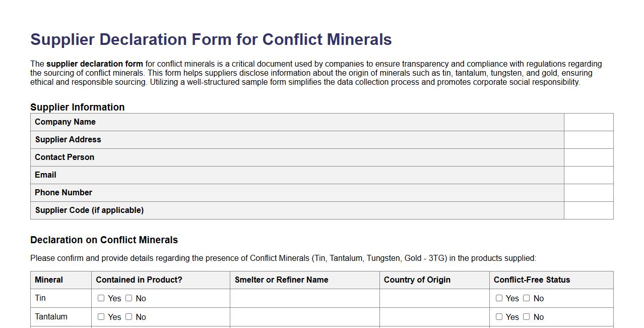644x328 pixels.
Task: Click the Supplier Address entry cell
Action: point(588,139)
